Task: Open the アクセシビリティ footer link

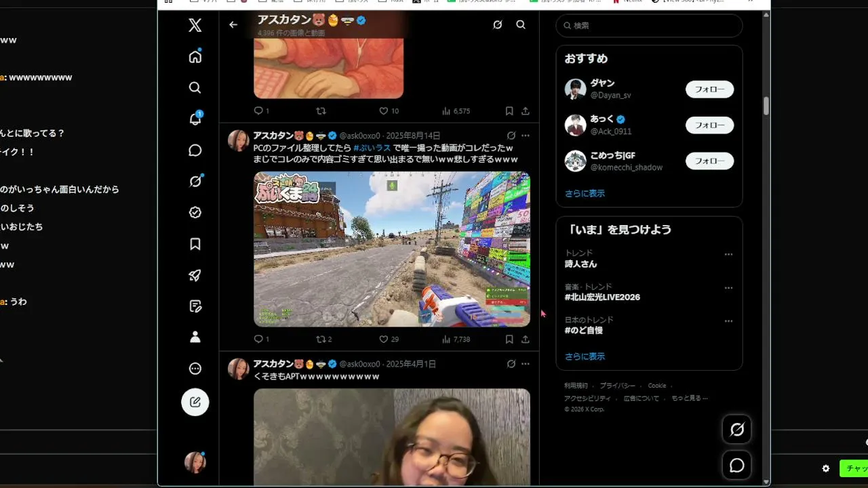Action: [x=587, y=399]
